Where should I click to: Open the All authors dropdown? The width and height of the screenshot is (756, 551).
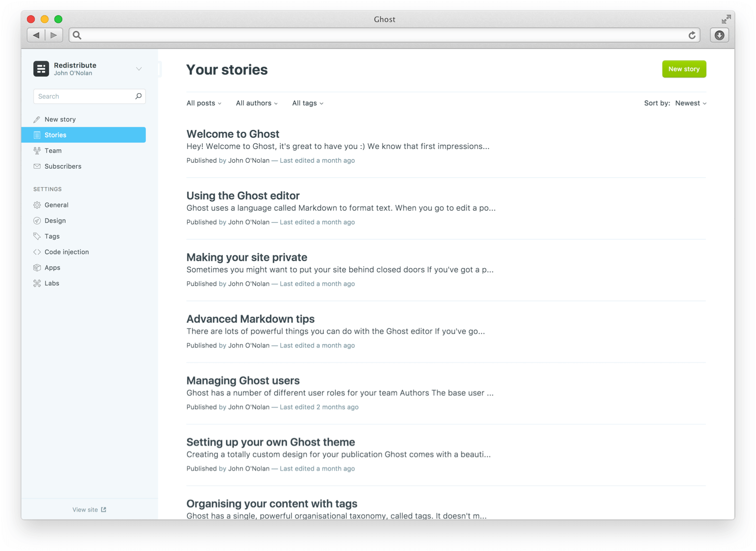(256, 103)
